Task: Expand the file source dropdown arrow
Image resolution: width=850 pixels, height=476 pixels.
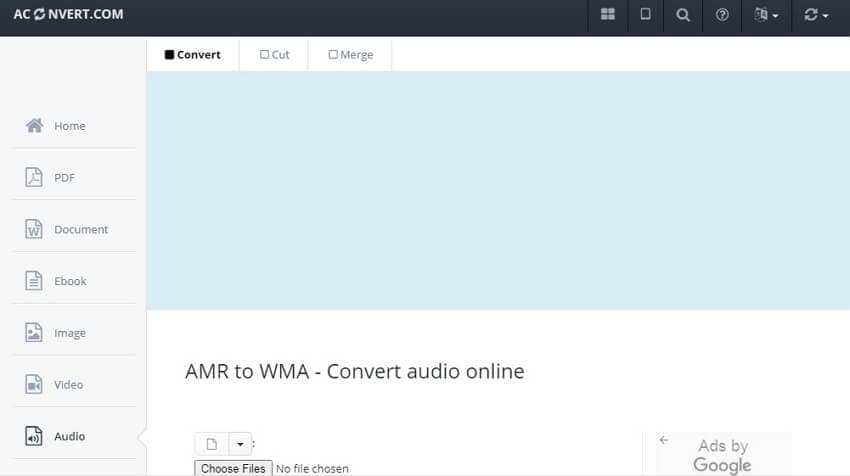Action: click(240, 444)
